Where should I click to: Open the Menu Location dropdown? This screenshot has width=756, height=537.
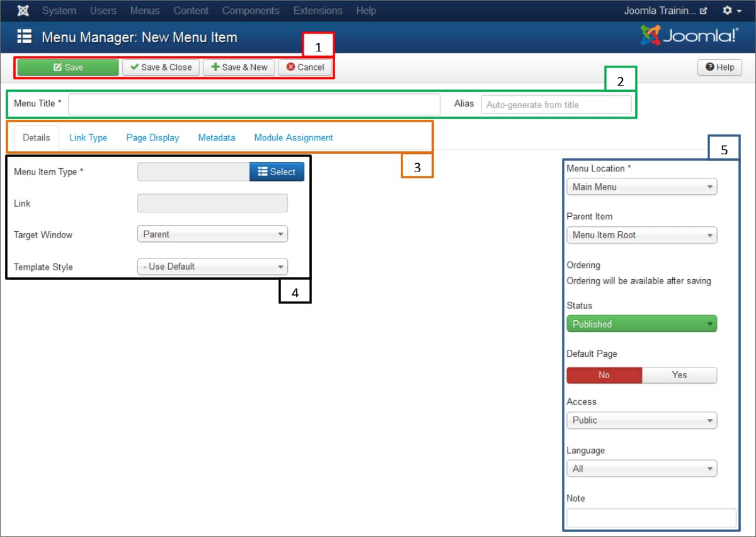click(641, 187)
